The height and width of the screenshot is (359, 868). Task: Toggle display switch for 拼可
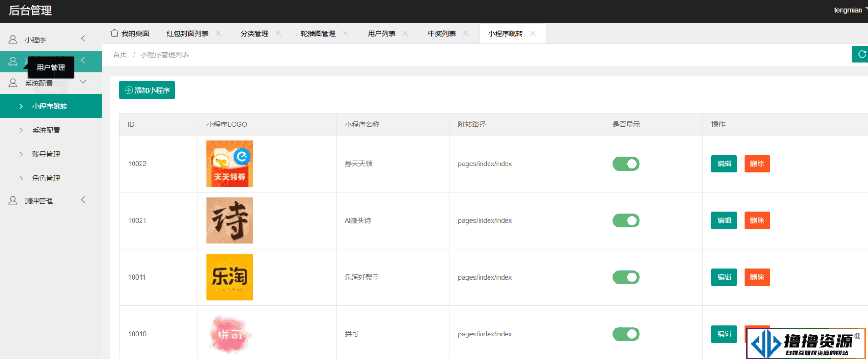pos(626,334)
